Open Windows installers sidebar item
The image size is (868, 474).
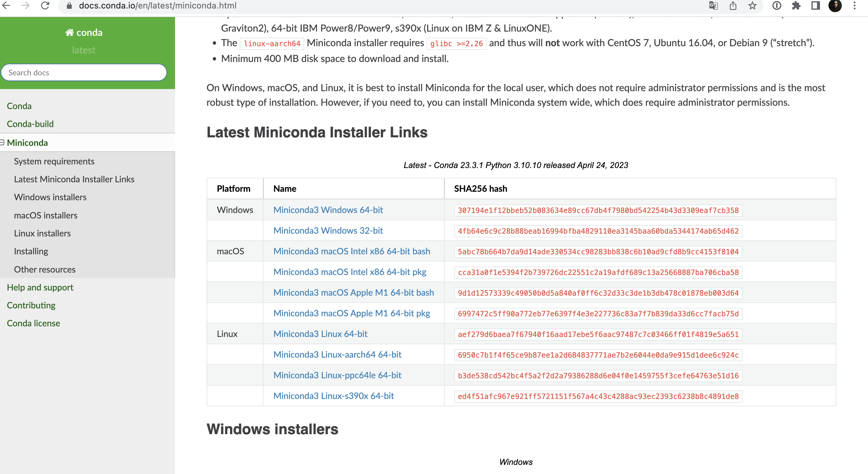[x=50, y=197]
